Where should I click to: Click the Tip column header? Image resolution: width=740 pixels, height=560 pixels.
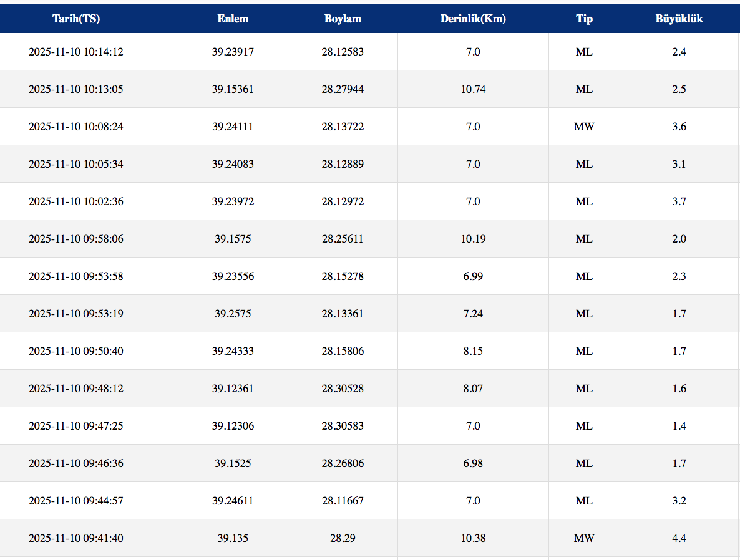pos(584,19)
